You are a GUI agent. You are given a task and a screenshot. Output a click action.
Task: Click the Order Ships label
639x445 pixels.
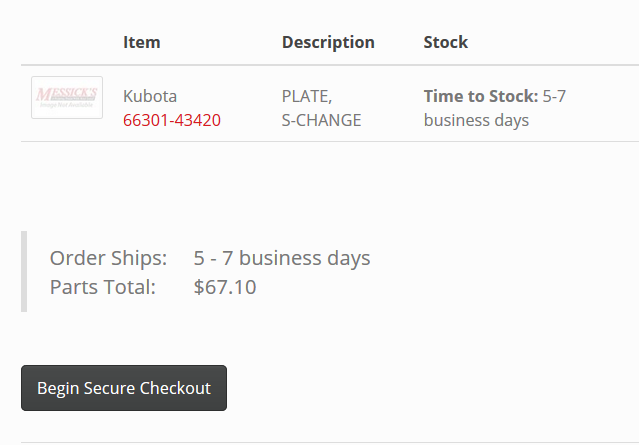tap(109, 258)
